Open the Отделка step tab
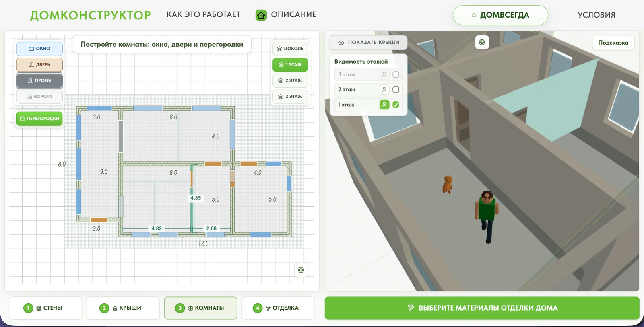 click(278, 308)
